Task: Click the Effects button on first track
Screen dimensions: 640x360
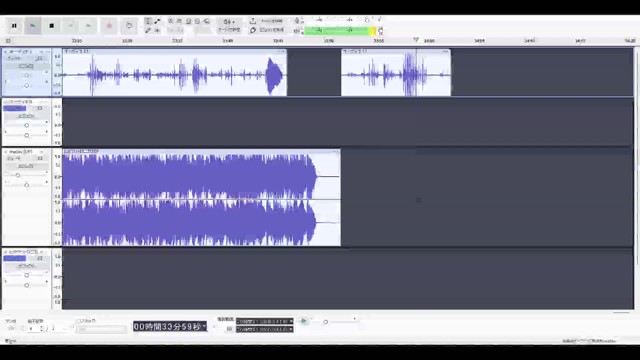Action: (26, 66)
